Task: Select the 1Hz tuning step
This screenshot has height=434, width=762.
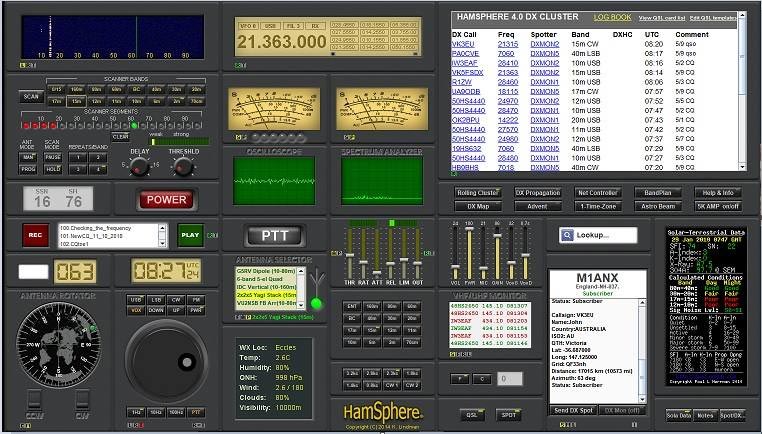Action: [136, 413]
